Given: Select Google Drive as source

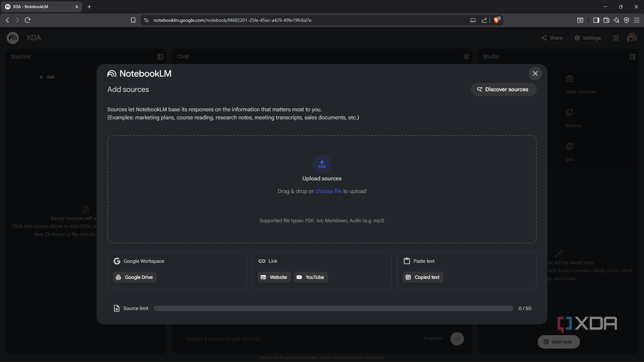Looking at the screenshot, I should pyautogui.click(x=135, y=277).
